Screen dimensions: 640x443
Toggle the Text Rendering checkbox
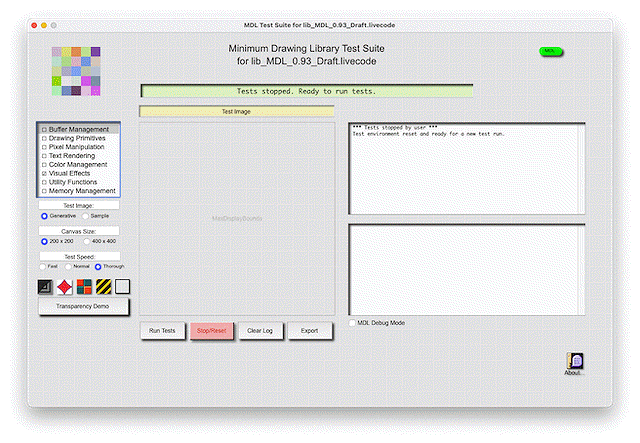(44, 156)
